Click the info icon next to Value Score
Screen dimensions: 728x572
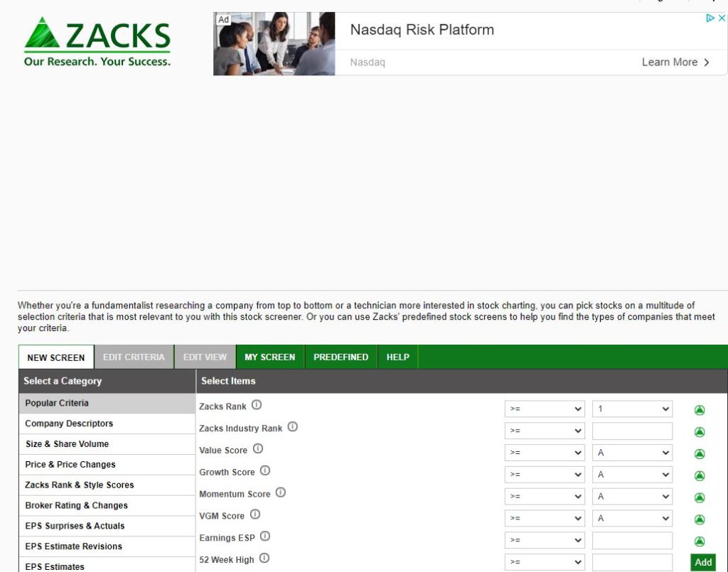click(258, 449)
